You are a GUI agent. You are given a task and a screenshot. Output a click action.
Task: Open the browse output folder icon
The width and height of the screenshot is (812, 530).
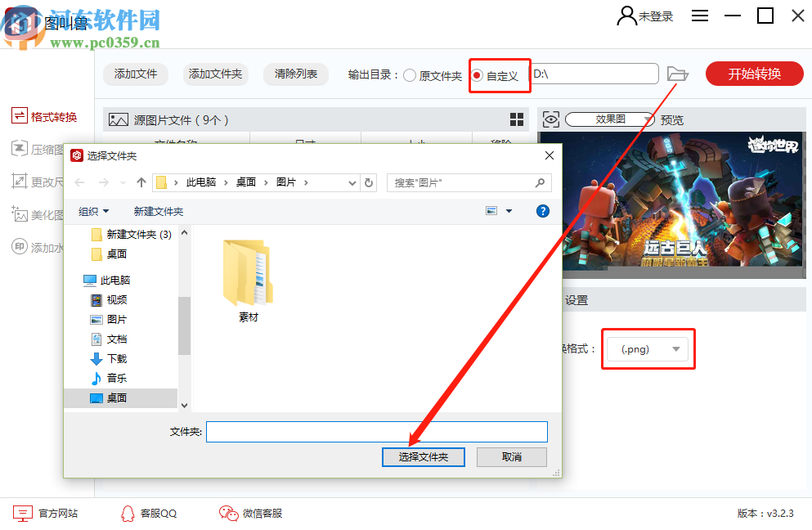pos(677,74)
